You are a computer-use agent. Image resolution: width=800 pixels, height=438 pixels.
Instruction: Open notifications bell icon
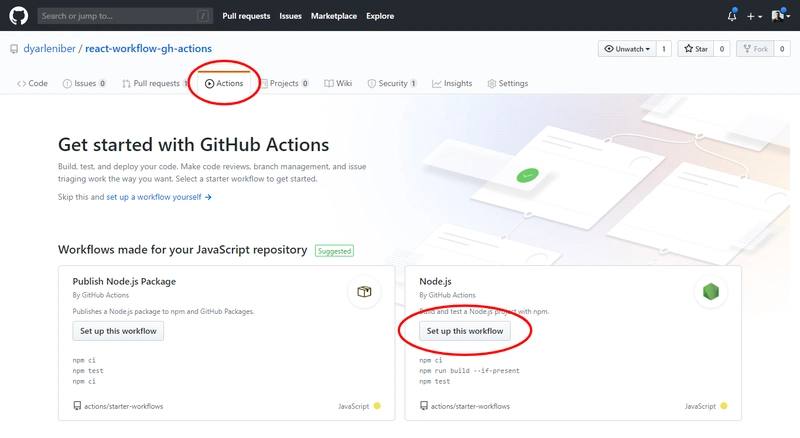(x=732, y=16)
